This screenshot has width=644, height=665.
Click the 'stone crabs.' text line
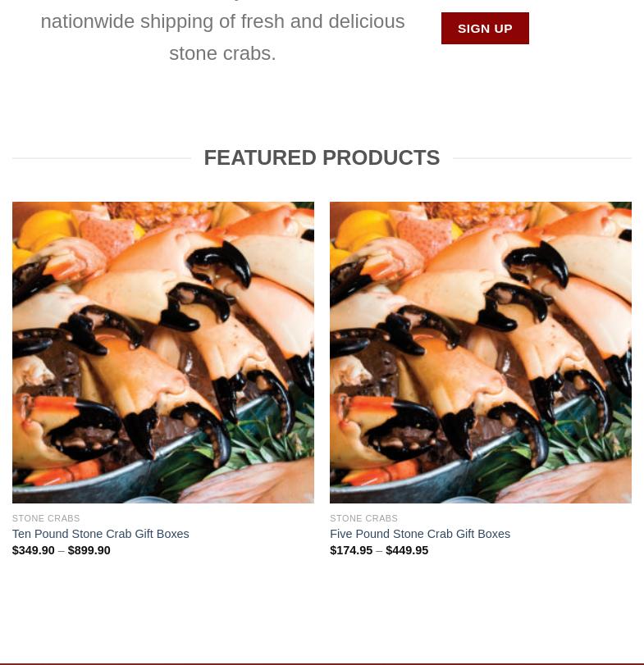click(x=222, y=53)
